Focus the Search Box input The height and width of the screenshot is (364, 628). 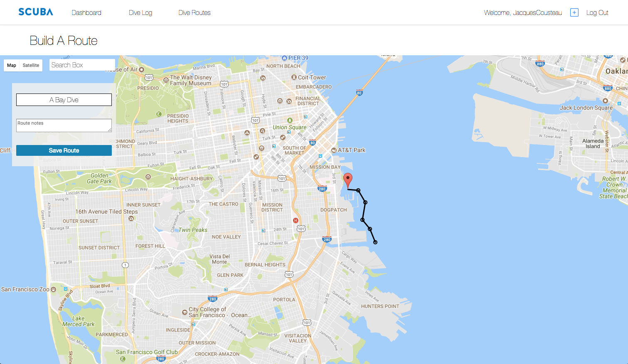click(82, 65)
